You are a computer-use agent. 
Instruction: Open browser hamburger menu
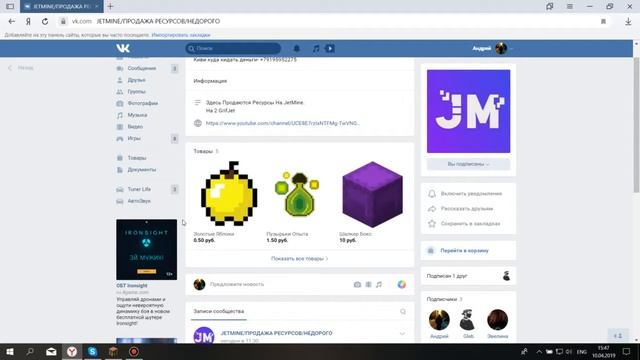click(570, 7)
